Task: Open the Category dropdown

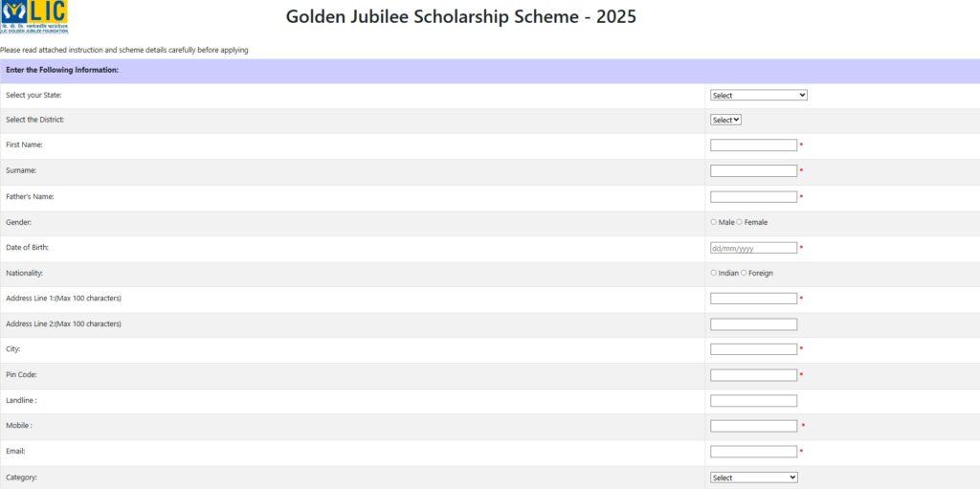Action: point(753,478)
